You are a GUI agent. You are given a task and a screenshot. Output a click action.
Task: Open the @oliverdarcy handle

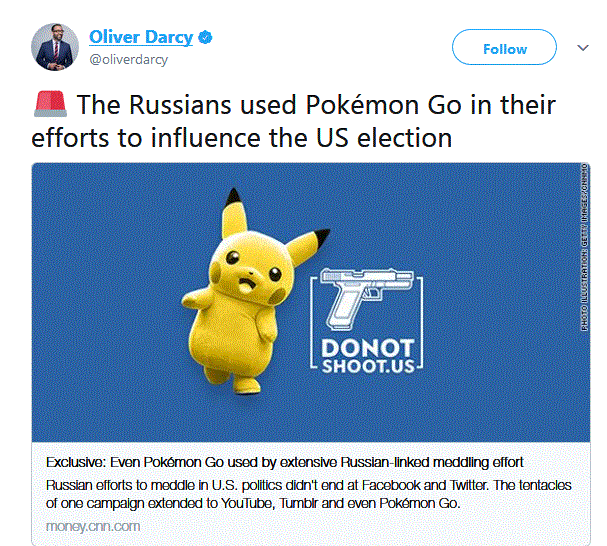point(129,59)
